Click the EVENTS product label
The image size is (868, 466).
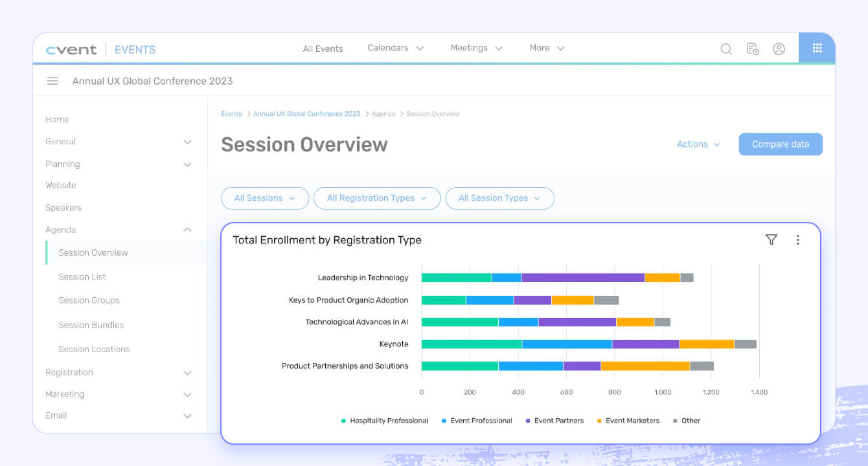click(135, 50)
